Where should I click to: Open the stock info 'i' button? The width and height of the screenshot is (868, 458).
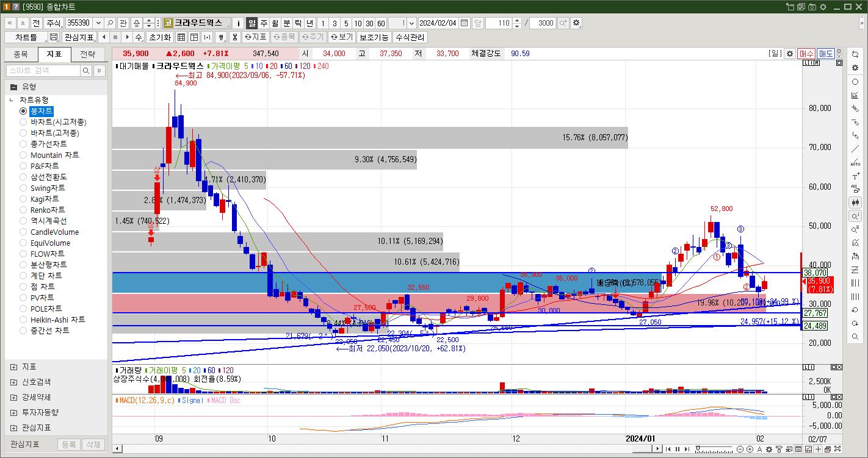point(239,23)
